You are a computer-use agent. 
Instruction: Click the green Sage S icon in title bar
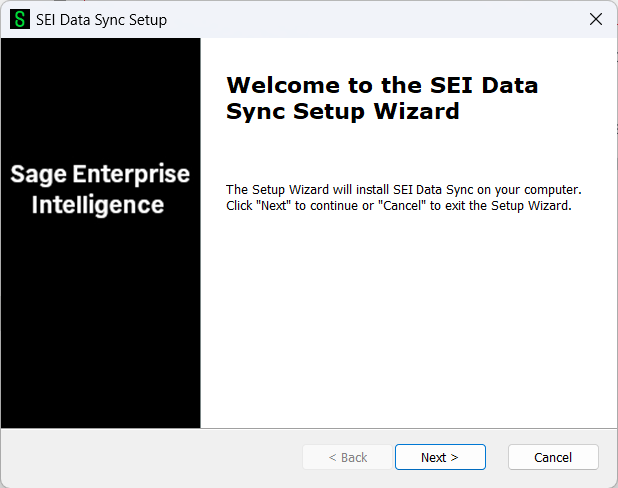pyautogui.click(x=20, y=19)
